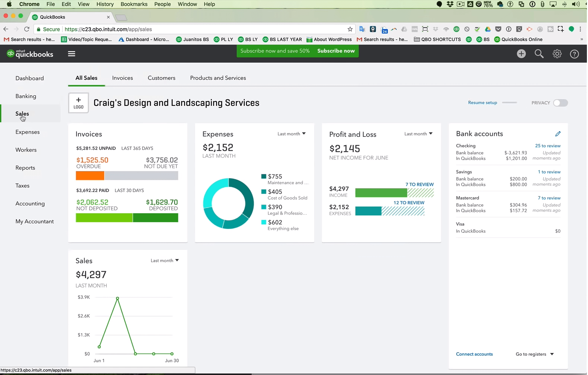The image size is (588, 375).
Task: Open Accounting in left navigation
Action: [x=30, y=204]
